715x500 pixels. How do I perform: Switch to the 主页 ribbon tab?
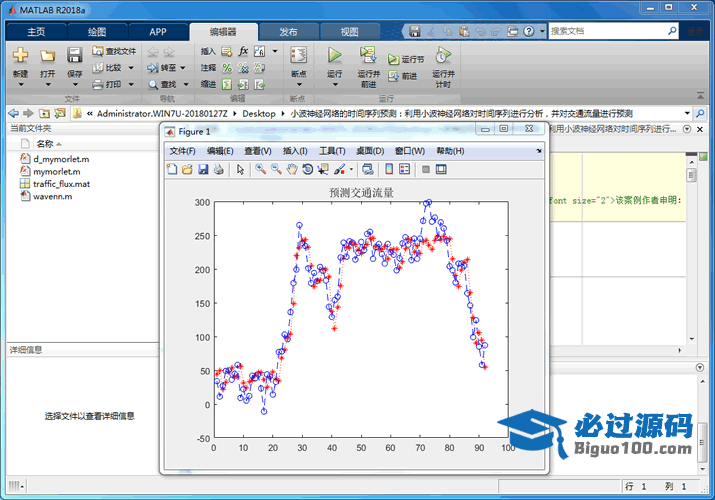tap(36, 32)
